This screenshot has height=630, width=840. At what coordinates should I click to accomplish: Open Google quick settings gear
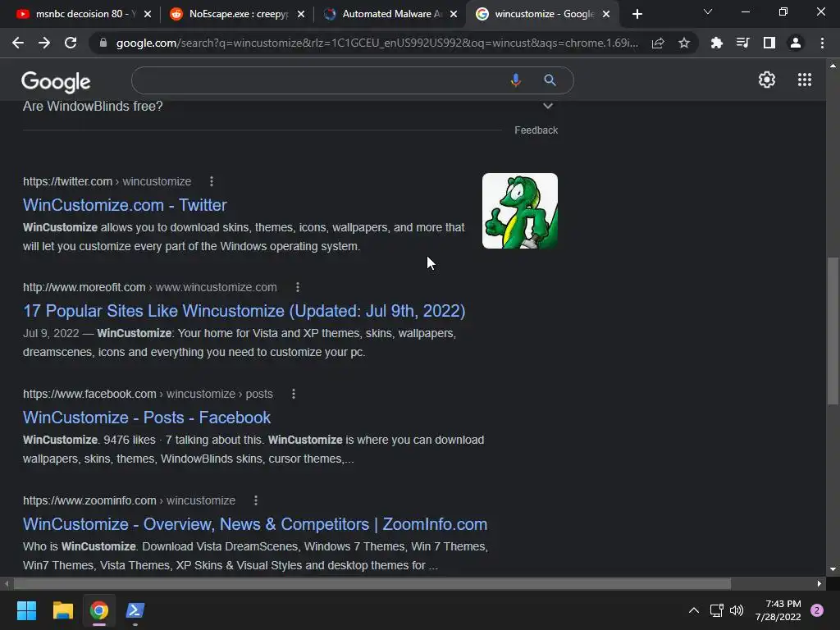(767, 80)
